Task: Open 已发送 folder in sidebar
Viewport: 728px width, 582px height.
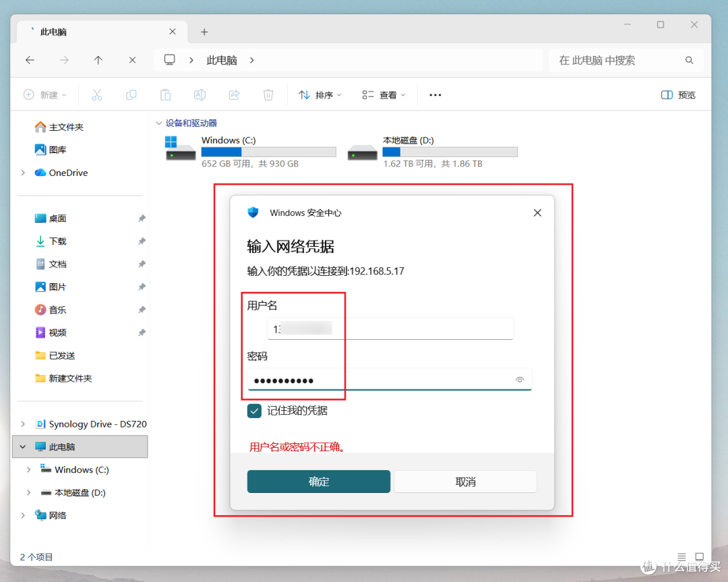Action: click(x=55, y=355)
